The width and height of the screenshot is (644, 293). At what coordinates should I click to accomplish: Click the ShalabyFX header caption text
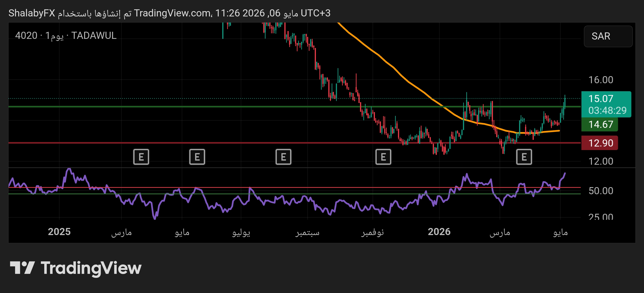169,13
